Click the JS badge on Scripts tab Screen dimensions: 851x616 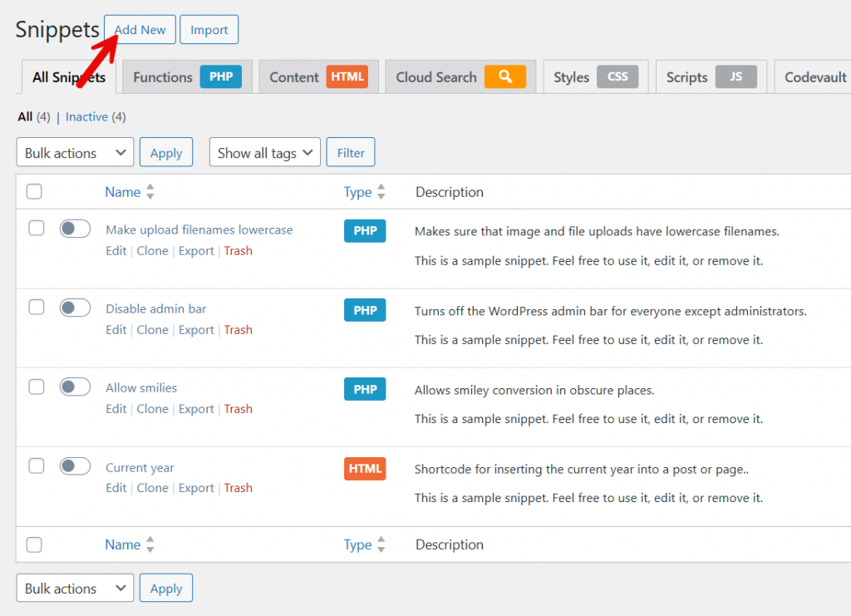(x=735, y=77)
